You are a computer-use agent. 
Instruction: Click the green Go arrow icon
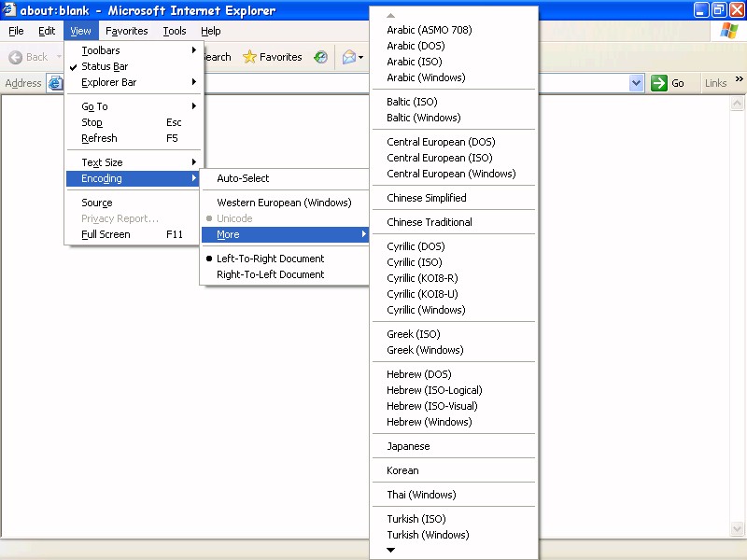click(659, 83)
